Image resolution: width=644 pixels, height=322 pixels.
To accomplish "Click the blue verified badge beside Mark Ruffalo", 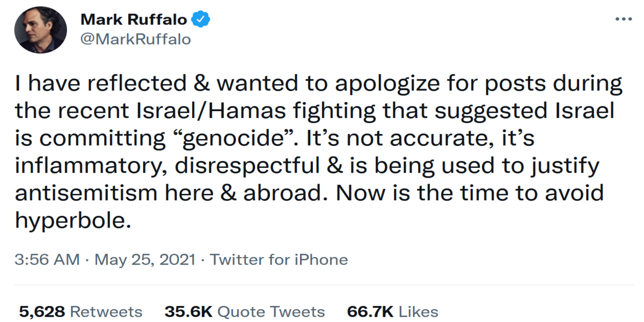I will [199, 18].
